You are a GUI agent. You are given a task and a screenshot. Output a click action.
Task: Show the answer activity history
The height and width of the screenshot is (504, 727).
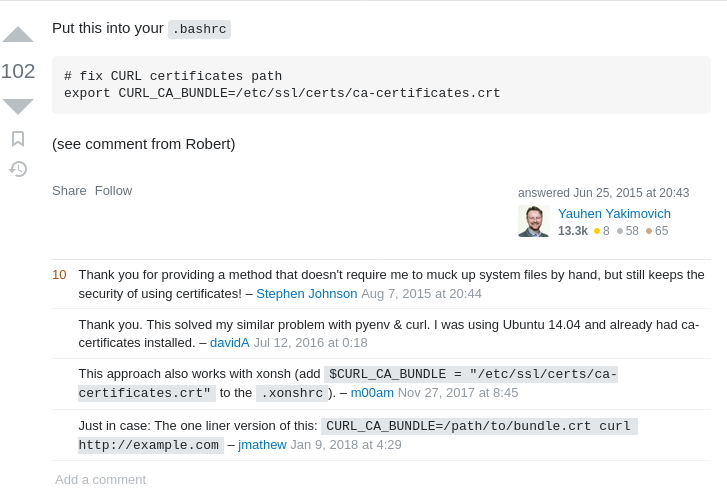coord(18,169)
